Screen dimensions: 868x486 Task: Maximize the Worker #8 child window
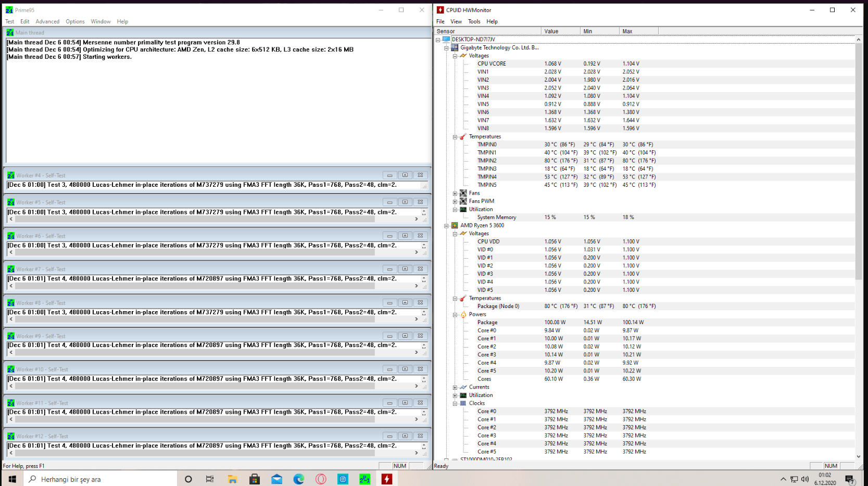point(405,303)
